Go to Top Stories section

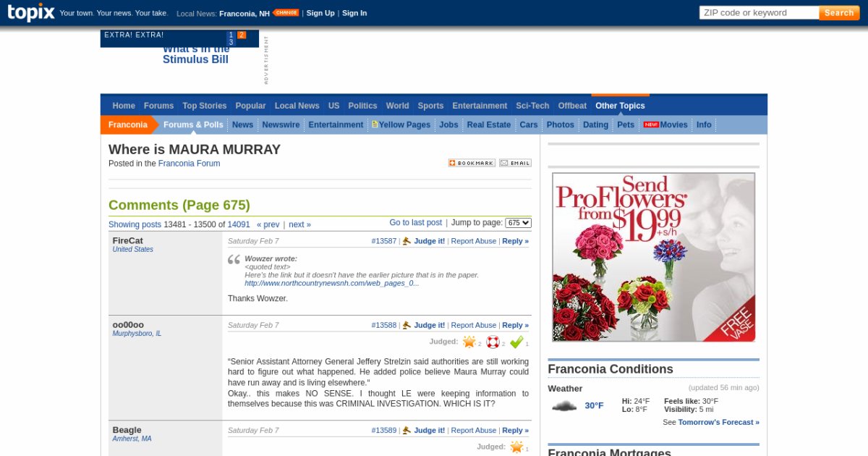(205, 106)
